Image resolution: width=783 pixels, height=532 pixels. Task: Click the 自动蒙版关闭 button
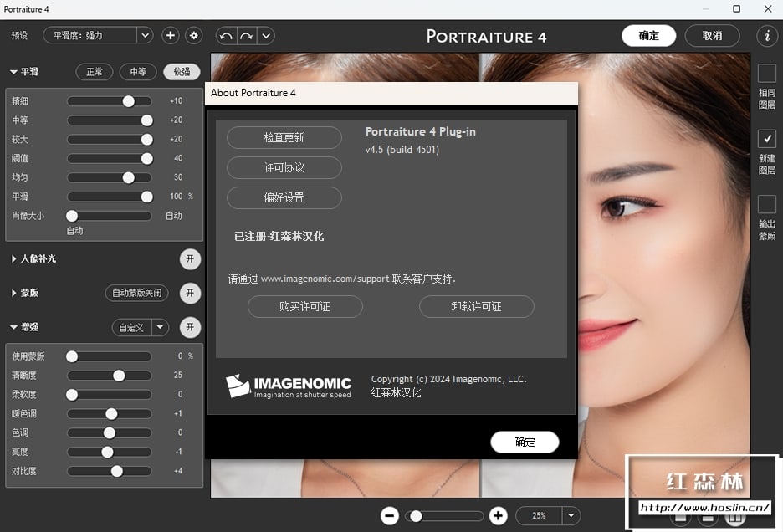point(137,293)
